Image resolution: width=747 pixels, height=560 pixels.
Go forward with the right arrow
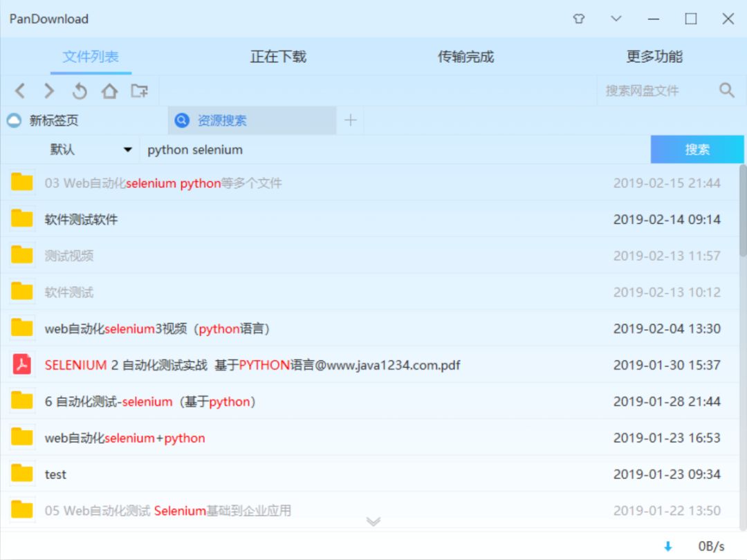49,91
